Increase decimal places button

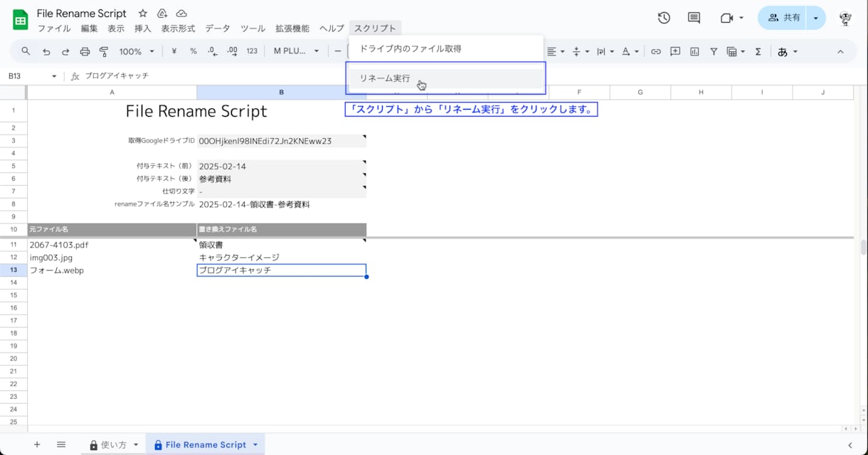[x=232, y=51]
